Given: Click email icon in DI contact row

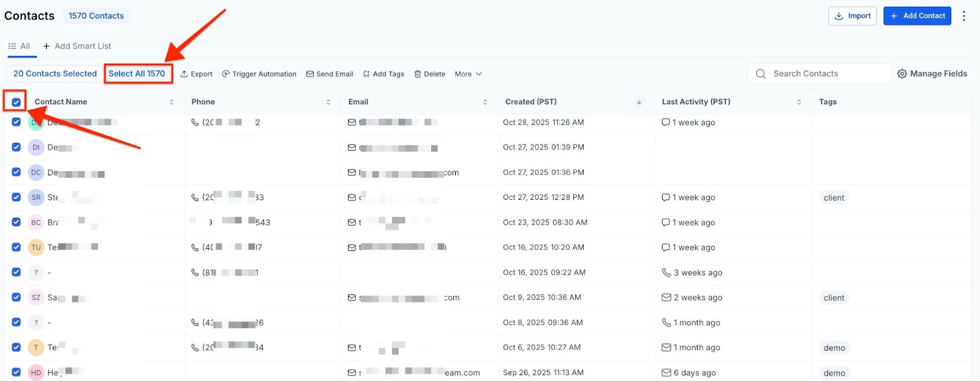Looking at the screenshot, I should (x=352, y=148).
